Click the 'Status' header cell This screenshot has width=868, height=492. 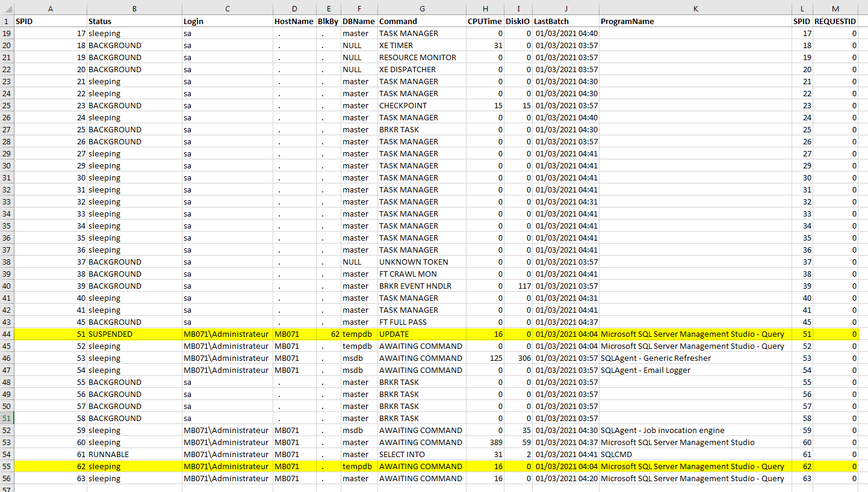coord(134,21)
